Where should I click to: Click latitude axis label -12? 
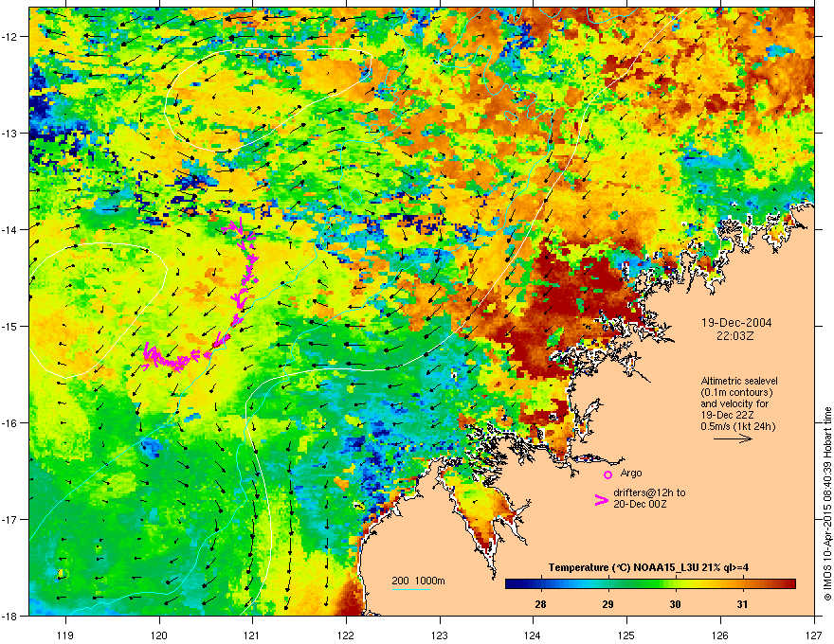coord(10,36)
